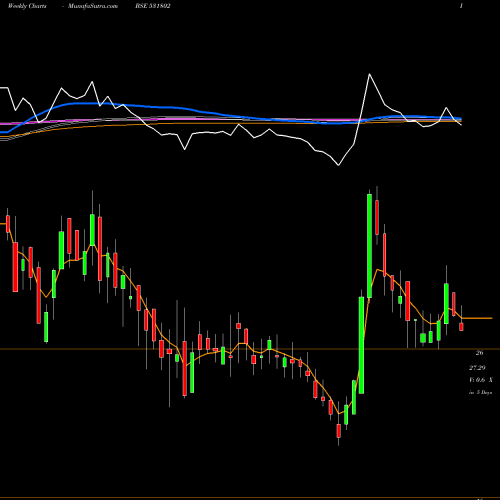Click the 'V: 0.6 X' volume text
Screen dimensions: 500x500
click(x=480, y=380)
